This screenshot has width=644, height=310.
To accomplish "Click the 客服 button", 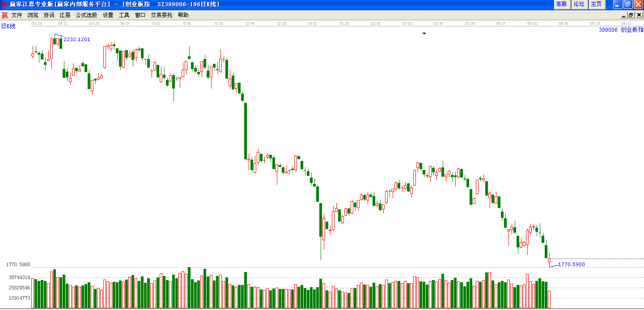I will click(x=561, y=4).
